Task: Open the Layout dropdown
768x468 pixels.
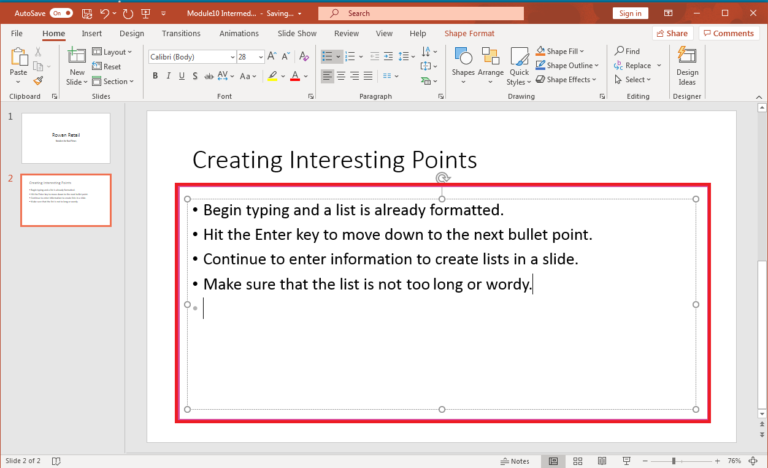Action: (117, 52)
